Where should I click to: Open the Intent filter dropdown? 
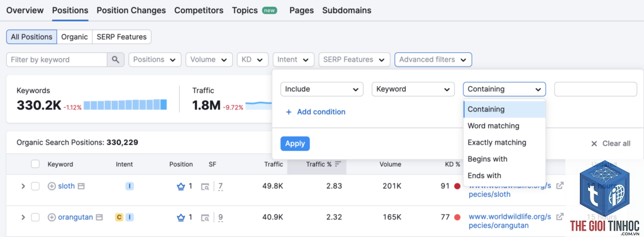[293, 60]
